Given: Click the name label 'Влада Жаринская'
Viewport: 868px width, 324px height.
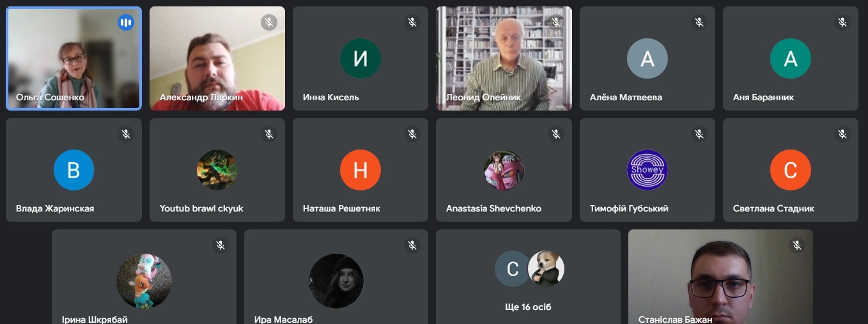Looking at the screenshot, I should [x=55, y=209].
